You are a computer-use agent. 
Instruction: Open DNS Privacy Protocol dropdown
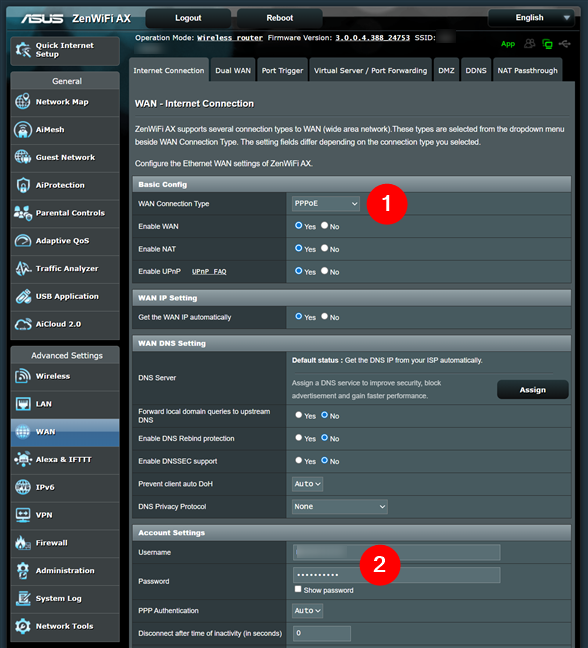[340, 507]
